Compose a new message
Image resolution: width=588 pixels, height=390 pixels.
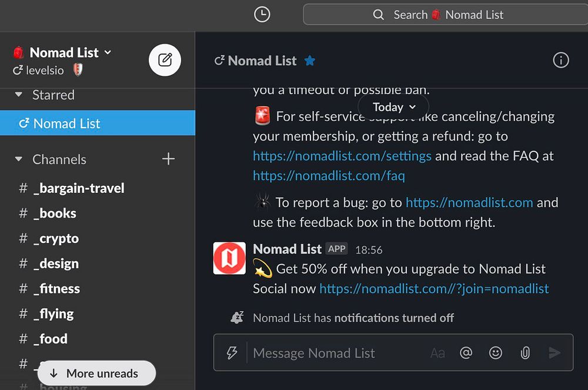[165, 60]
